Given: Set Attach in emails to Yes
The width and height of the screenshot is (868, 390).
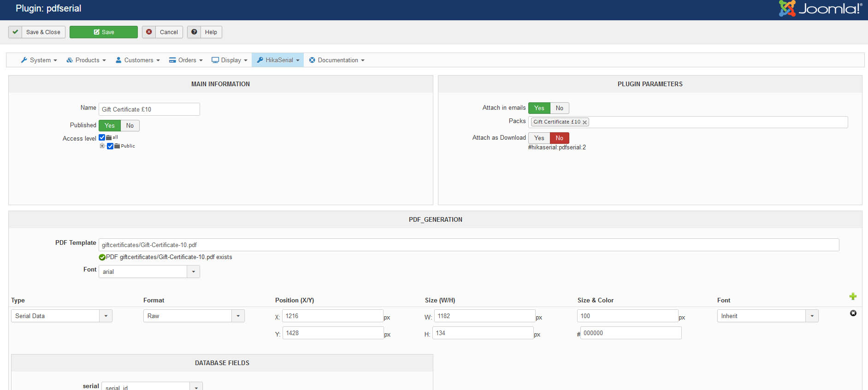Looking at the screenshot, I should tap(539, 108).
